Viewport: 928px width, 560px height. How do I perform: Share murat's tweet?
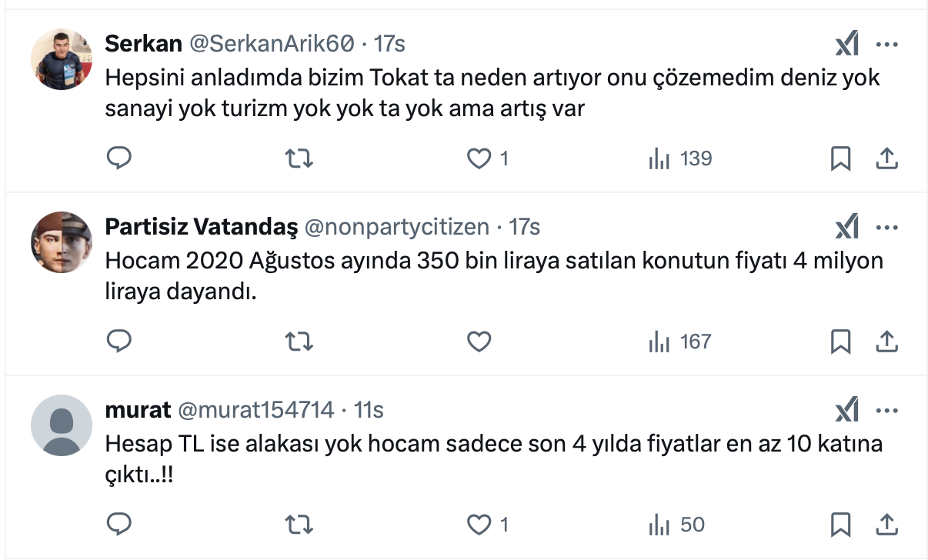(x=886, y=524)
